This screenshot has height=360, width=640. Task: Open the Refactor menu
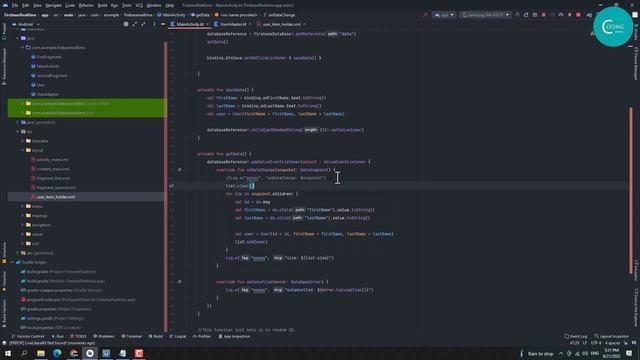pyautogui.click(x=86, y=5)
